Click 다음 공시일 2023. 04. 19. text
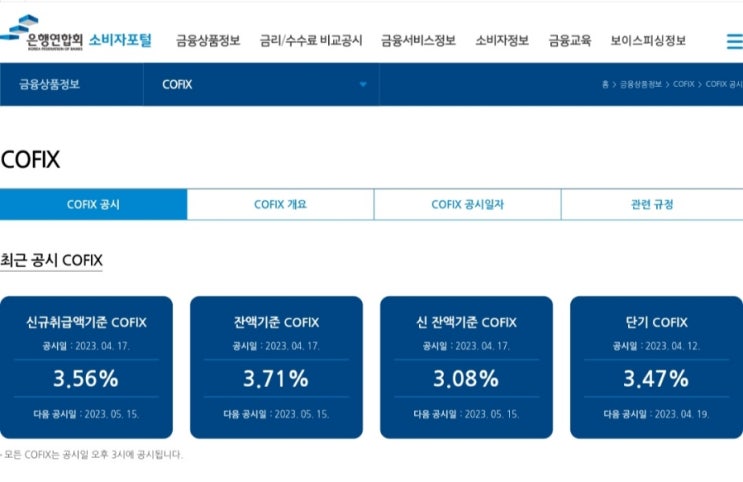The height and width of the screenshot is (482, 743). click(656, 414)
